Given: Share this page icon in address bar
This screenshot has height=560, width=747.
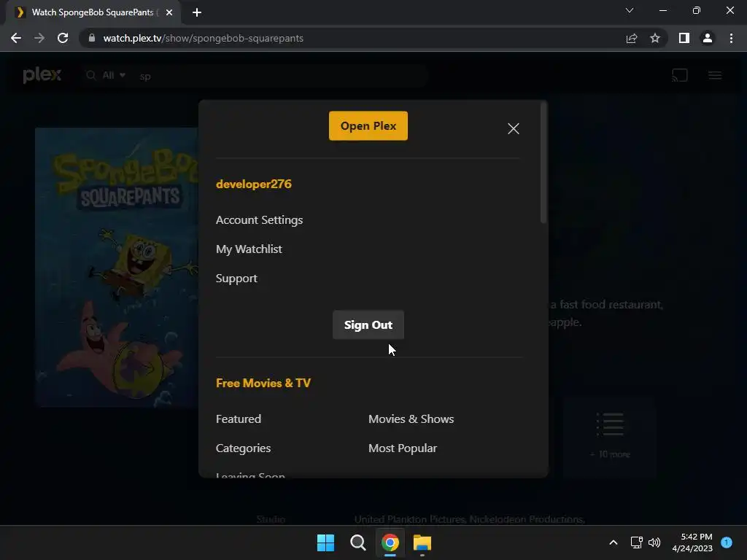Looking at the screenshot, I should coord(632,38).
